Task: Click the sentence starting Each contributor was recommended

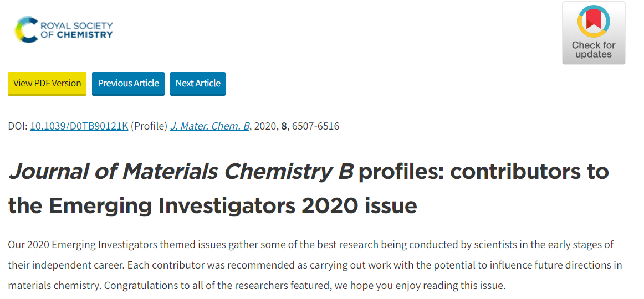Action: click(375, 265)
